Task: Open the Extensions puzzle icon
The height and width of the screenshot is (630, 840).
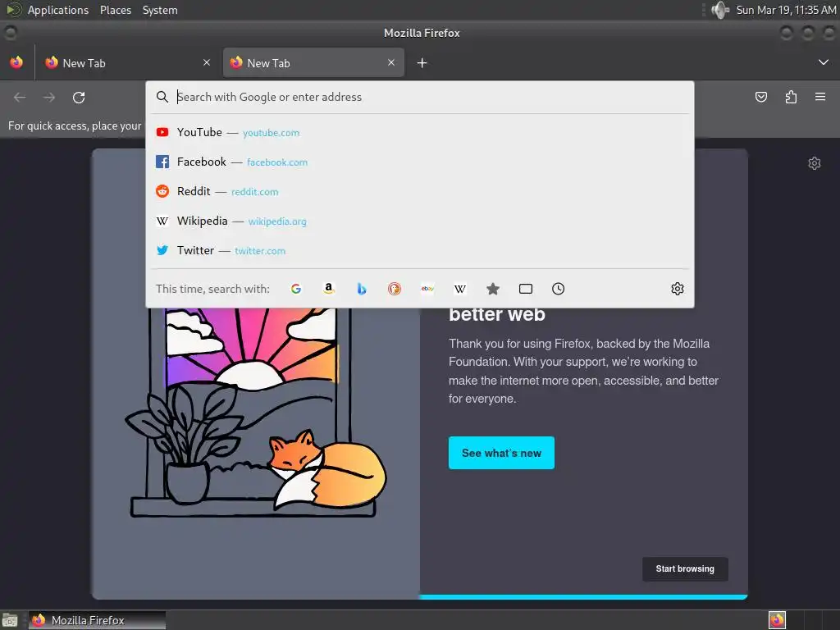Action: [791, 97]
